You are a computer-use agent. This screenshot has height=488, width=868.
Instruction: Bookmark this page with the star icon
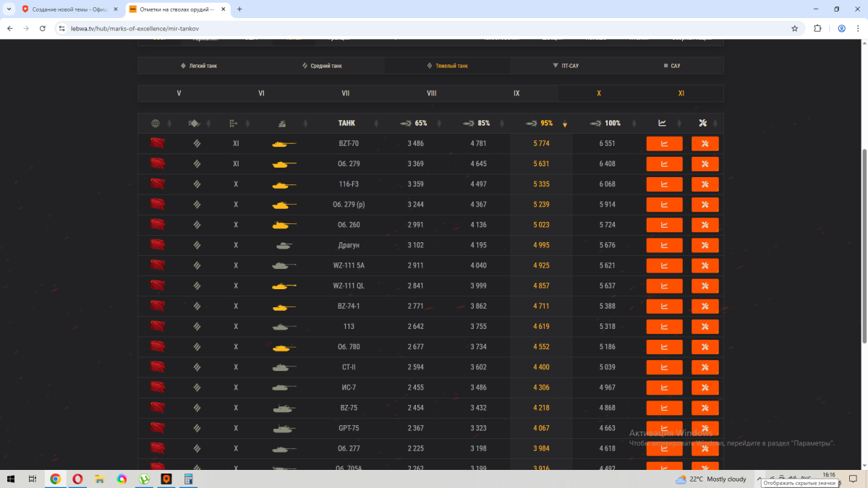(795, 28)
